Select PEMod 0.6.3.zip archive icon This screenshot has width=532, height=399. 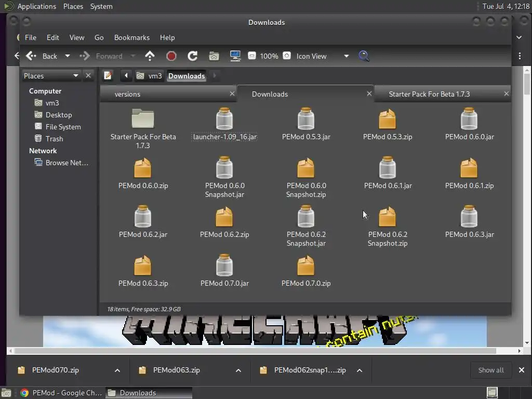[x=142, y=265]
